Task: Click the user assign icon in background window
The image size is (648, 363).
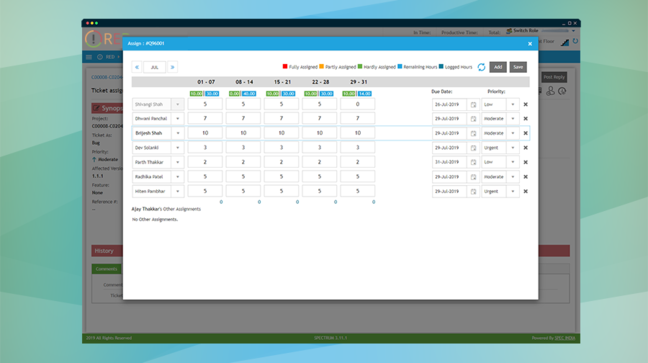Action: 550,91
